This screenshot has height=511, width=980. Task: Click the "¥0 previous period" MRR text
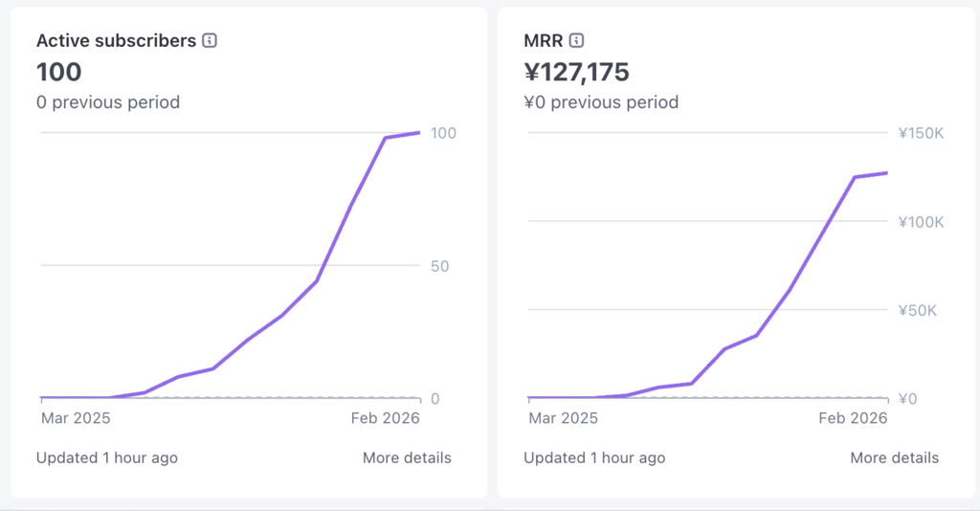(x=601, y=101)
